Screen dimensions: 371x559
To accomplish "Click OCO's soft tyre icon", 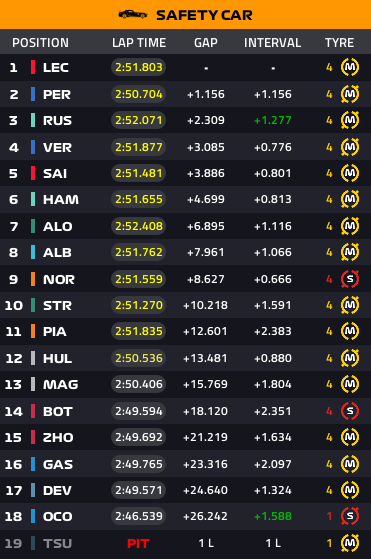I will pyautogui.click(x=350, y=516).
